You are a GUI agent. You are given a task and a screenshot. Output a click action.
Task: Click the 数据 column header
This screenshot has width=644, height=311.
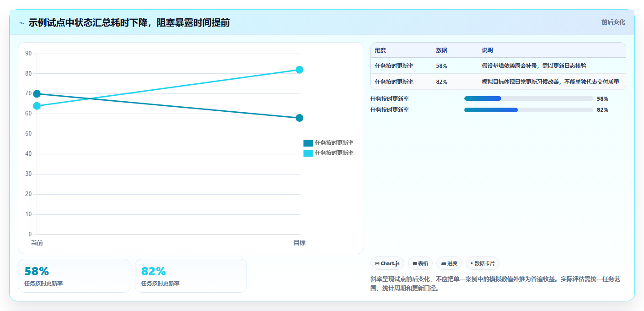tap(442, 50)
